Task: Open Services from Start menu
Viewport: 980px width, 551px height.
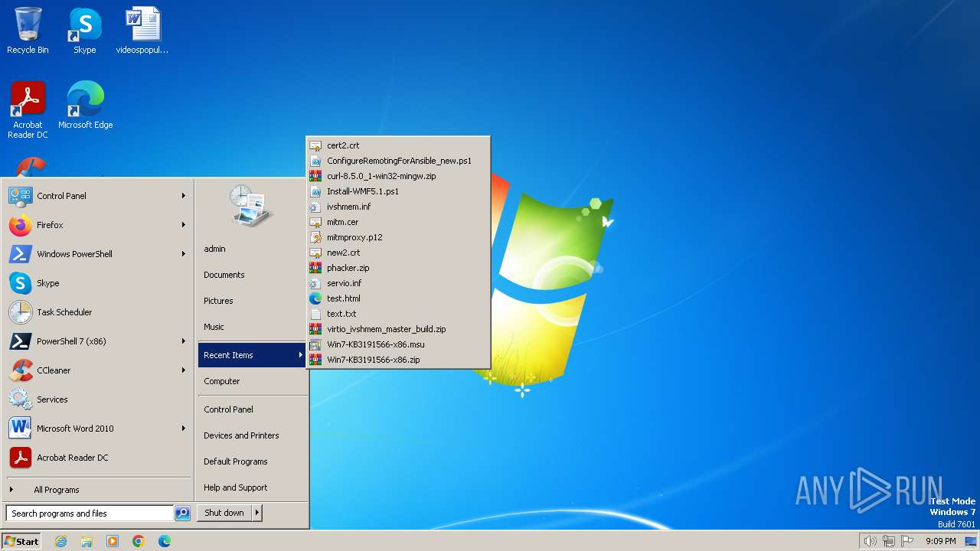Action: [x=97, y=399]
